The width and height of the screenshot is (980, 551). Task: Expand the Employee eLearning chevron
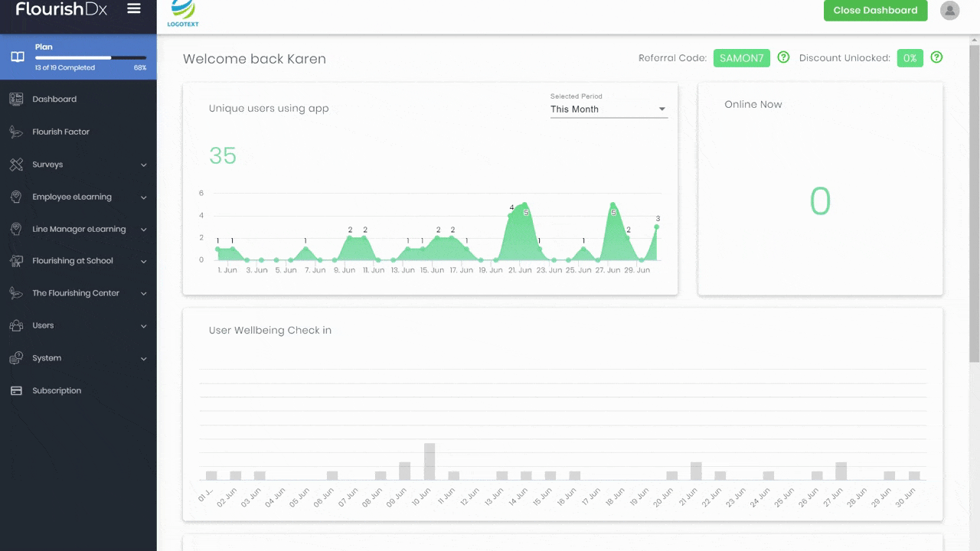(x=143, y=197)
